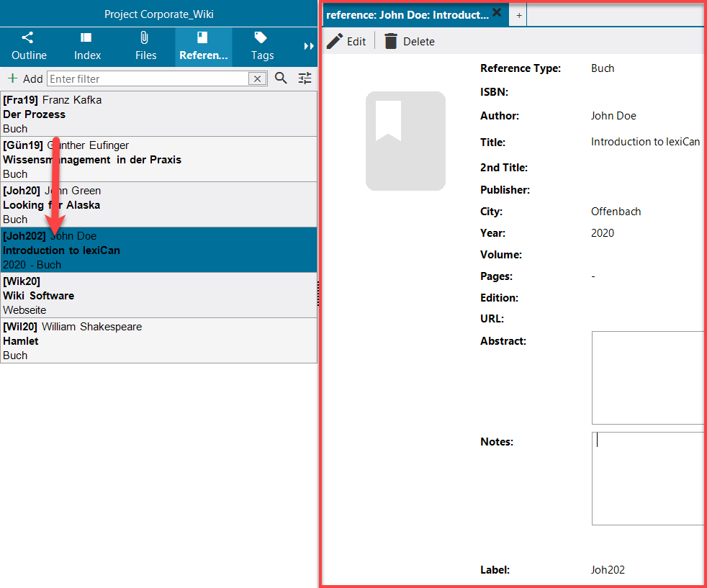Clear the filter with the X button
The height and width of the screenshot is (588, 707).
point(257,78)
